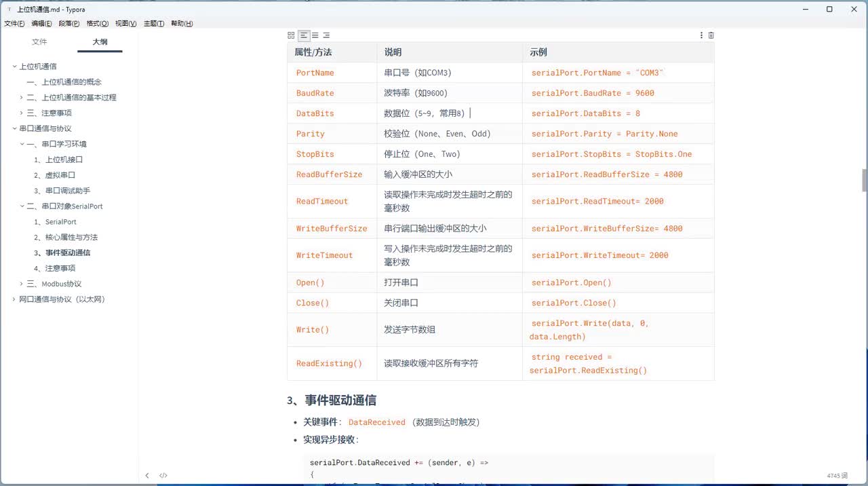Expand 三、注意事项 under 上位机通信
Image resolution: width=868 pixels, height=486 pixels.
coord(22,113)
